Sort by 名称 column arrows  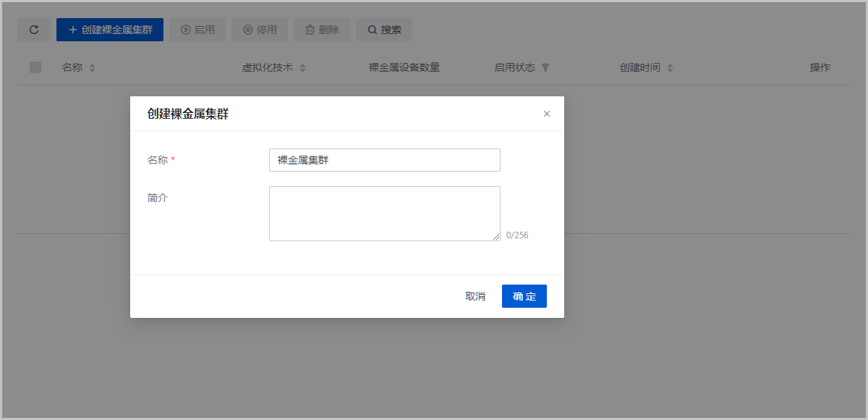[x=92, y=68]
